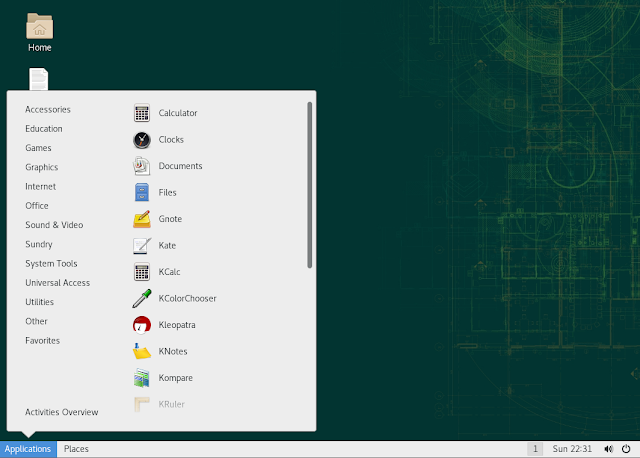The width and height of the screenshot is (640, 458).
Task: Click the Kate text label
Action: (167, 246)
